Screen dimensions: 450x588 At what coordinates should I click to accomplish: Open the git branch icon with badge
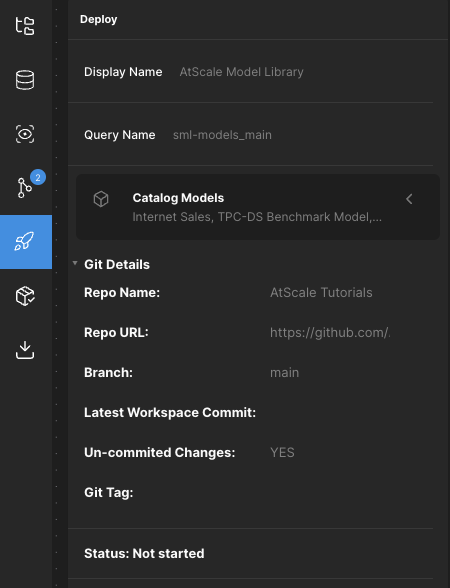coord(26,188)
